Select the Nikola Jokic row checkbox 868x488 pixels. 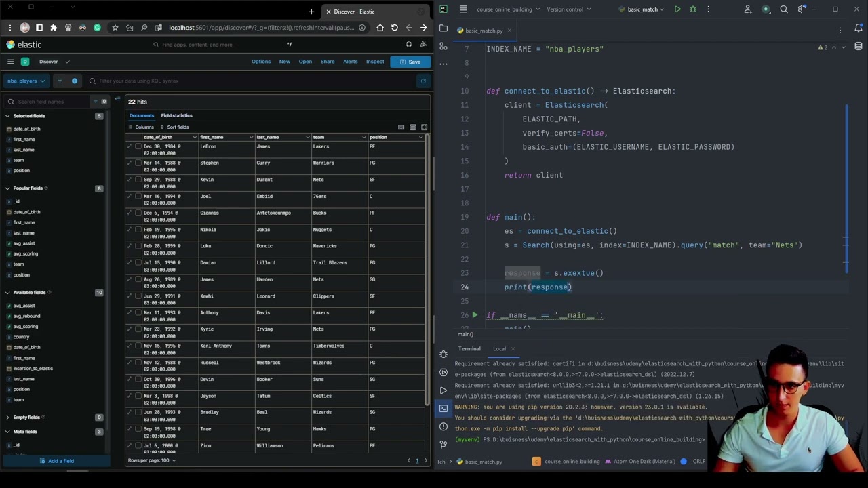click(138, 230)
